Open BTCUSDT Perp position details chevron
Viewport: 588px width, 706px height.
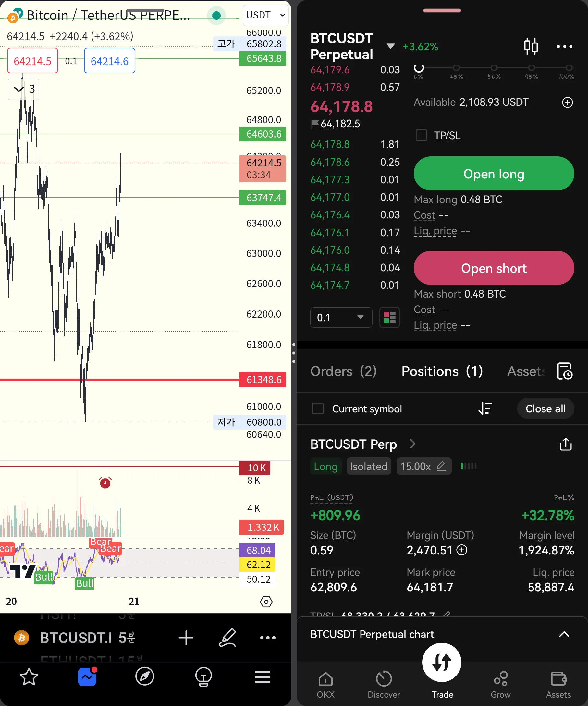point(413,444)
